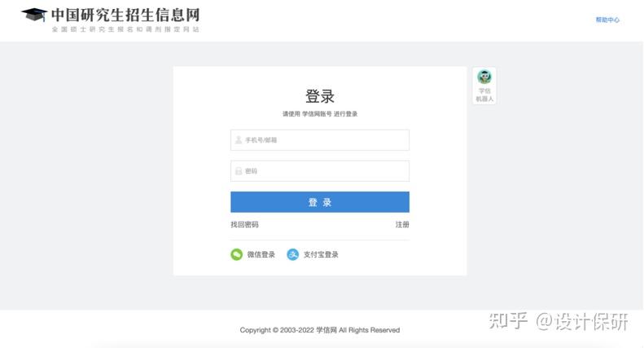Click the lock icon in the password field
Viewport: 644px width, 348px height.
coord(239,171)
